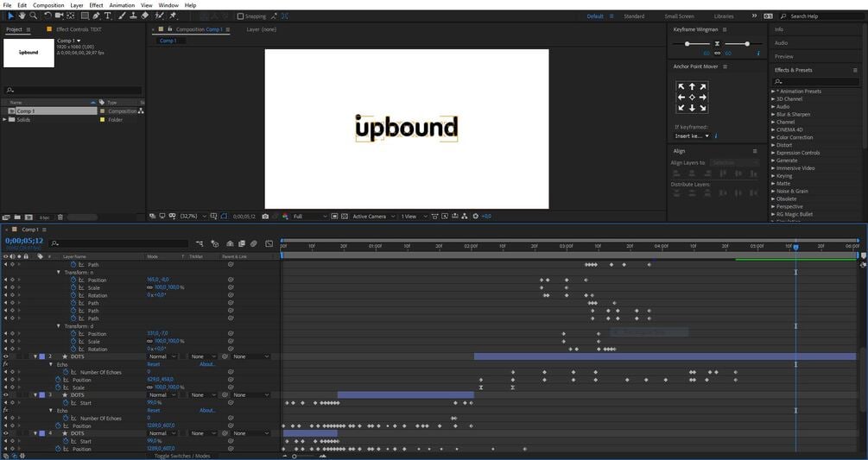Collapse the Transform: d group
Screen dimensions: 868x460
(59, 326)
